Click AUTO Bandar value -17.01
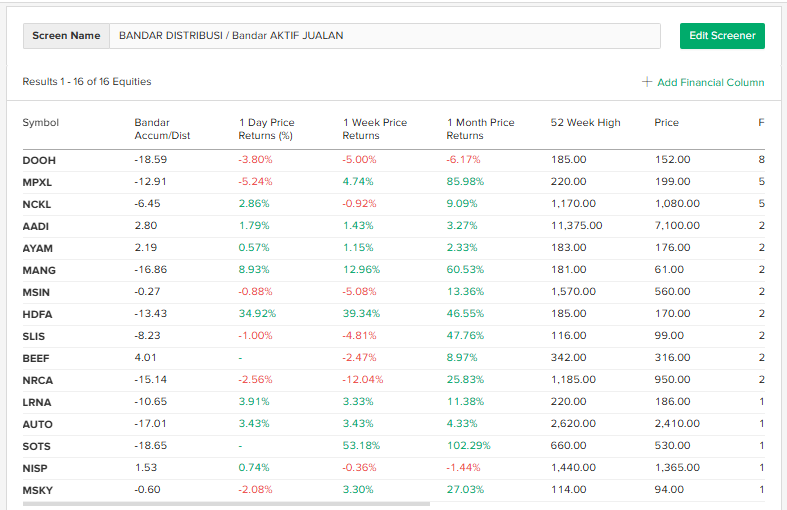The width and height of the screenshot is (787, 510). point(150,424)
